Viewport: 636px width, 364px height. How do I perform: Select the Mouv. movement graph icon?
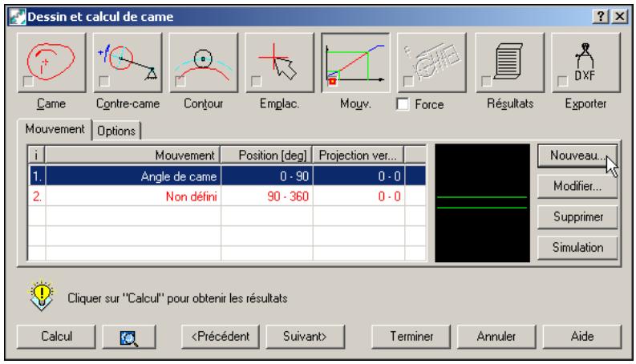[355, 63]
